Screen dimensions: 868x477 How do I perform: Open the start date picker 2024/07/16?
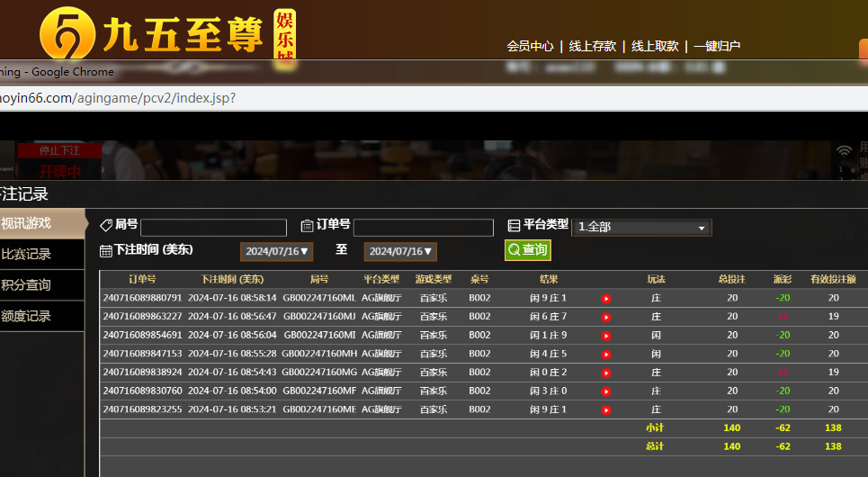[276, 252]
